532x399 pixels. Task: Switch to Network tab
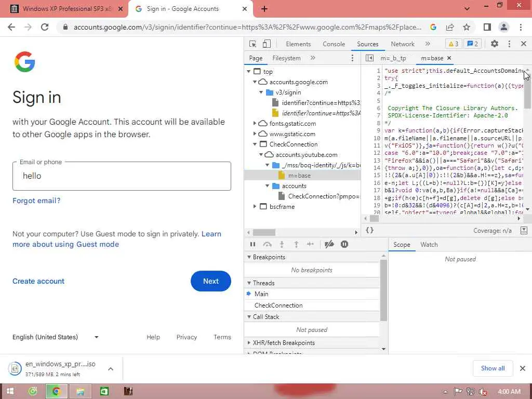point(403,44)
